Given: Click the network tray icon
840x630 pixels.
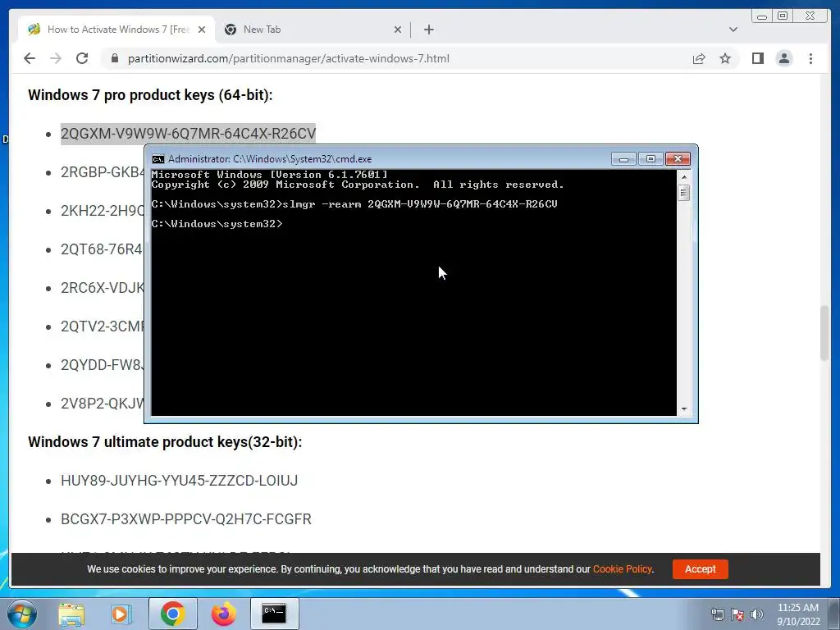Looking at the screenshot, I should 717,614.
